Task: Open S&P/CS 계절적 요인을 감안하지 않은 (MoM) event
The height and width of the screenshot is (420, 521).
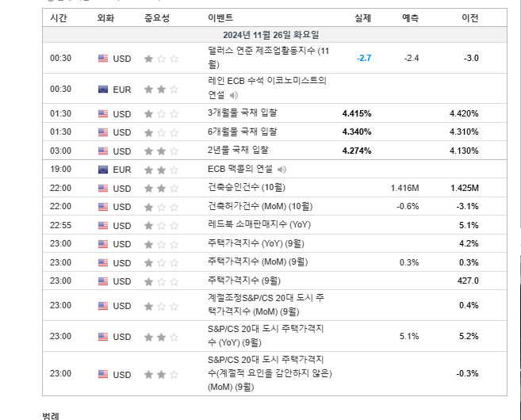Action: pyautogui.click(x=270, y=373)
